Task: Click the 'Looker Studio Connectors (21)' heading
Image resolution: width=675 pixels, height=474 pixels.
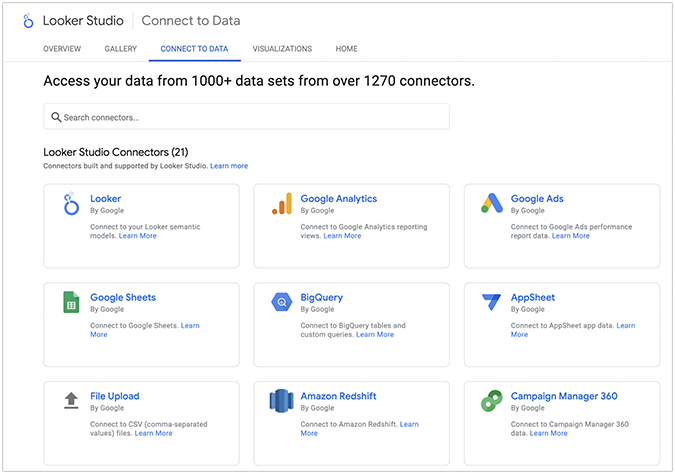Action: (116, 152)
